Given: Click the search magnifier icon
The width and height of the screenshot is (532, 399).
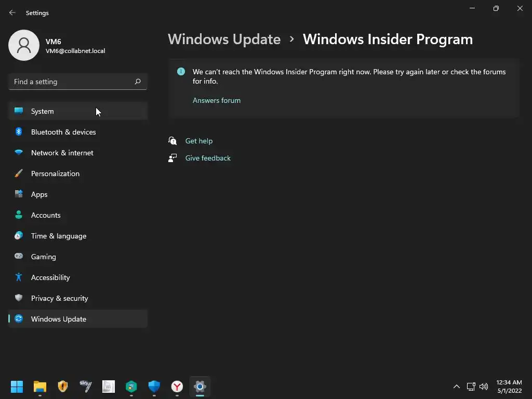Looking at the screenshot, I should coord(137,82).
